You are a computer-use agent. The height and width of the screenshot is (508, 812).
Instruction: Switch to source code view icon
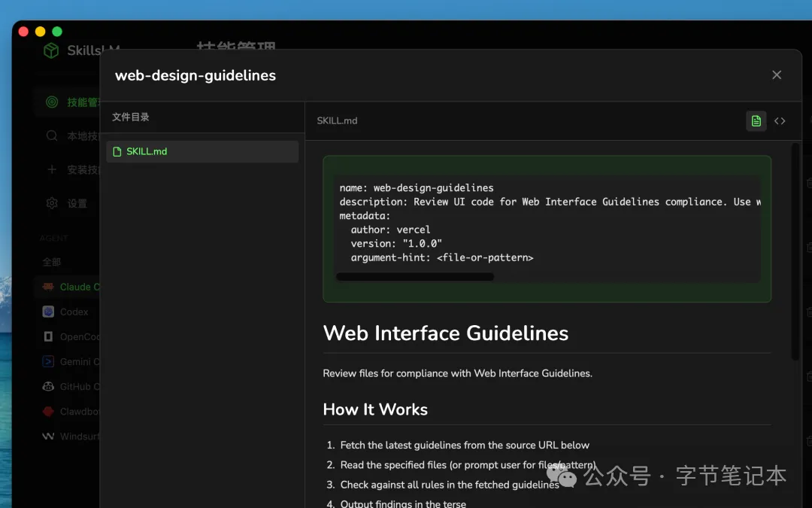pos(780,120)
